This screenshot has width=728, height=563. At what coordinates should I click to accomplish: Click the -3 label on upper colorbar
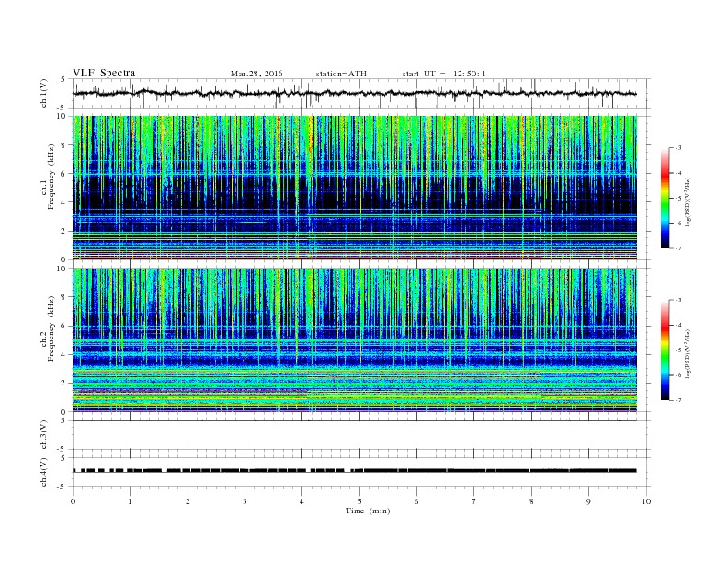point(677,148)
